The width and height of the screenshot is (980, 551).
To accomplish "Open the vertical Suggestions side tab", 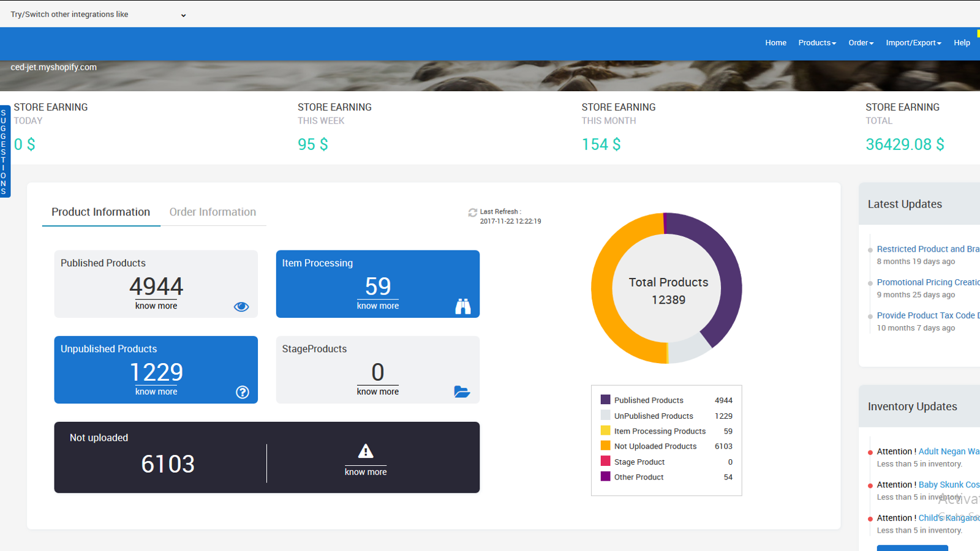I will pyautogui.click(x=4, y=152).
